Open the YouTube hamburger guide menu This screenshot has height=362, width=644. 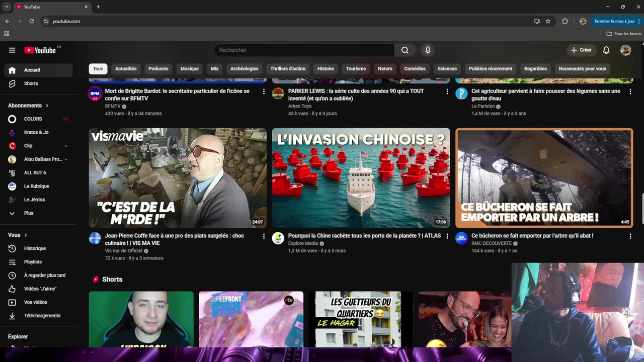12,50
